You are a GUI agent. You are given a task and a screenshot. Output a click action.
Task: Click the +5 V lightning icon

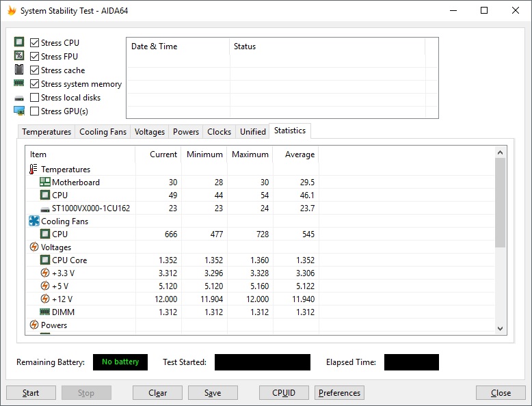point(44,286)
